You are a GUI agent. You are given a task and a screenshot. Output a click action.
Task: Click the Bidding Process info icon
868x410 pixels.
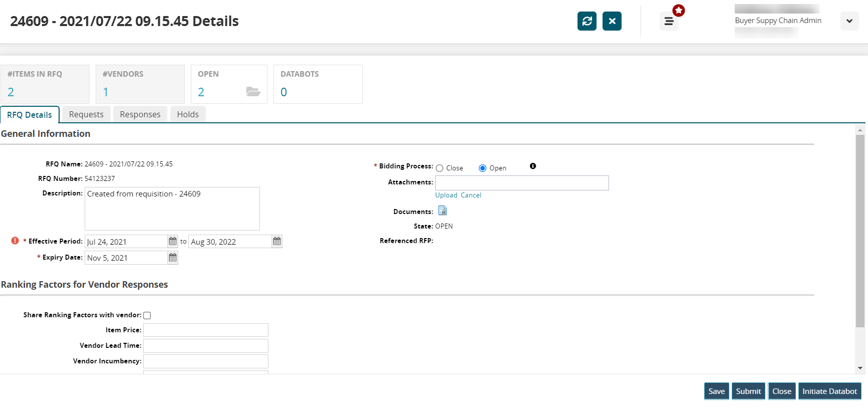pos(533,166)
